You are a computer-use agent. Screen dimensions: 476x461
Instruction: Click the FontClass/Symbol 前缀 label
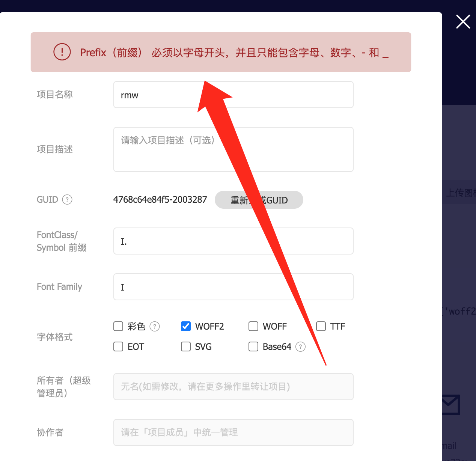point(62,241)
